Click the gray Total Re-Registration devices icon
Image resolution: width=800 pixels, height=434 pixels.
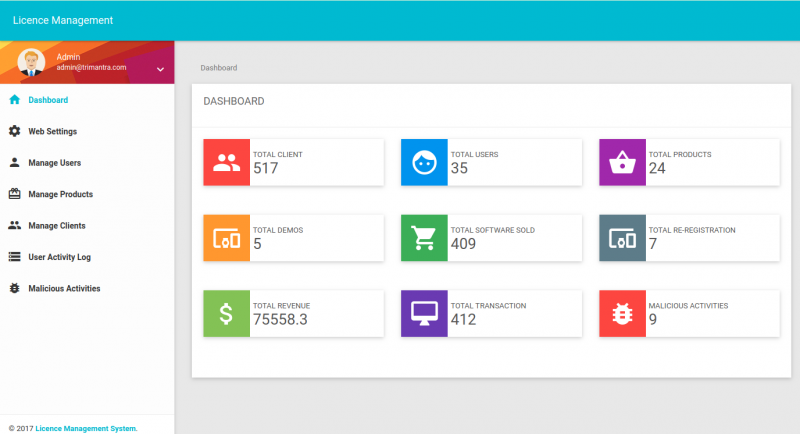pyautogui.click(x=622, y=238)
